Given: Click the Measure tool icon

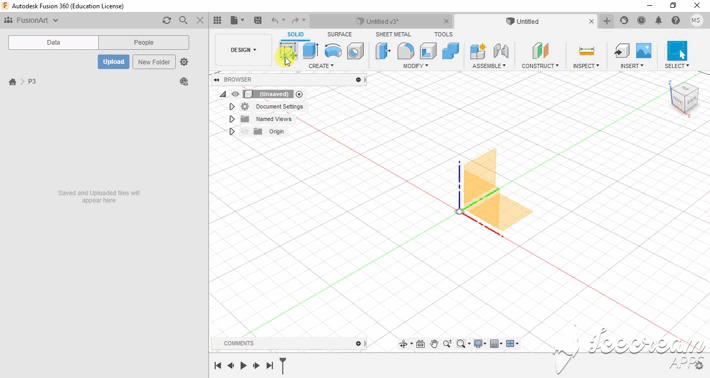Looking at the screenshot, I should click(x=586, y=51).
